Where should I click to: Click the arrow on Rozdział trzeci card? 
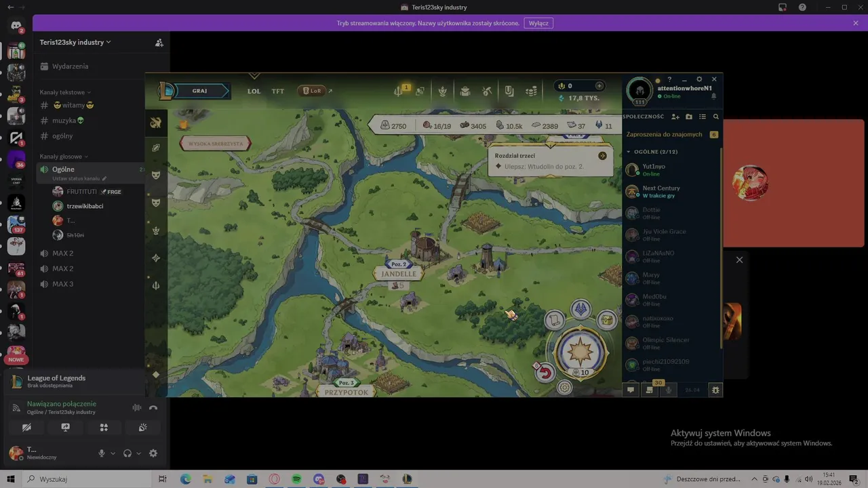602,156
